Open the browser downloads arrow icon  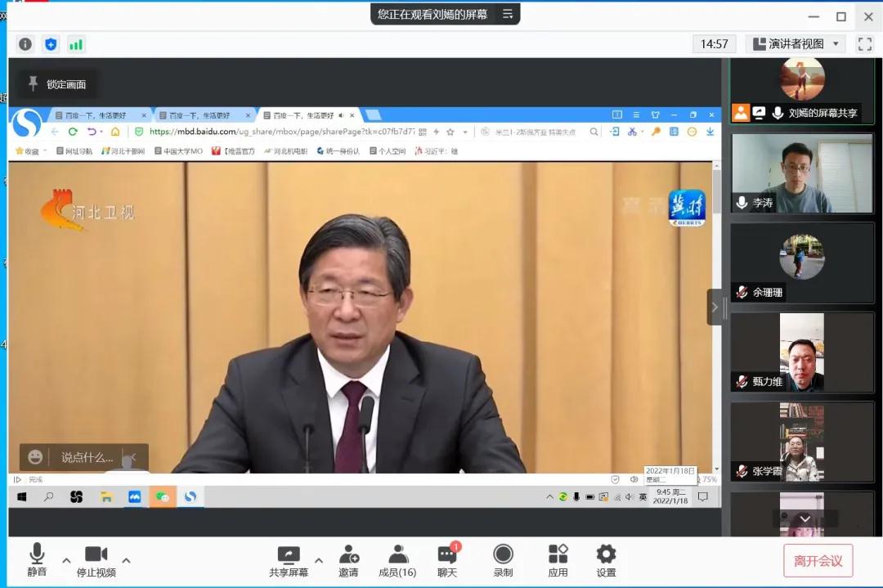point(710,132)
